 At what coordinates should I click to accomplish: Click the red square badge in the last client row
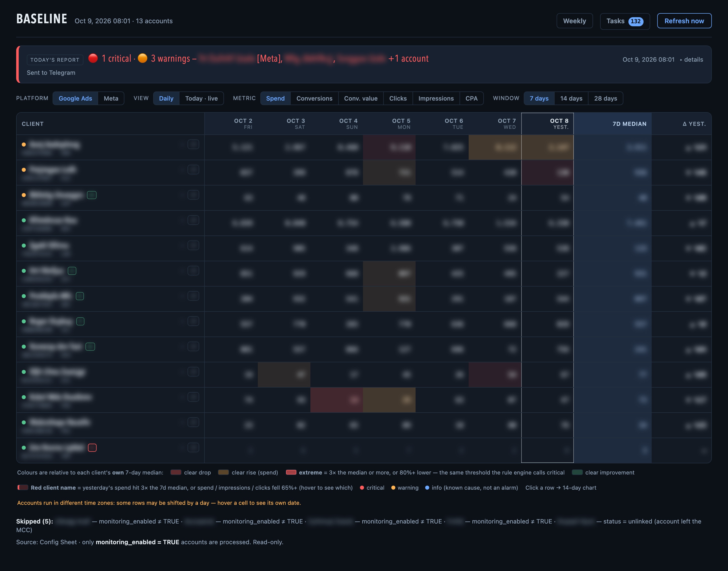[x=92, y=448]
